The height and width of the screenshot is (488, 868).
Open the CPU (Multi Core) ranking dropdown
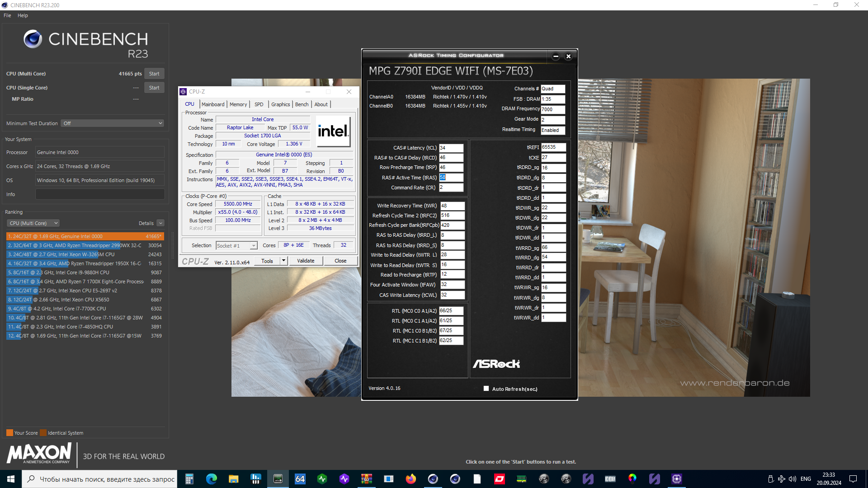point(33,223)
